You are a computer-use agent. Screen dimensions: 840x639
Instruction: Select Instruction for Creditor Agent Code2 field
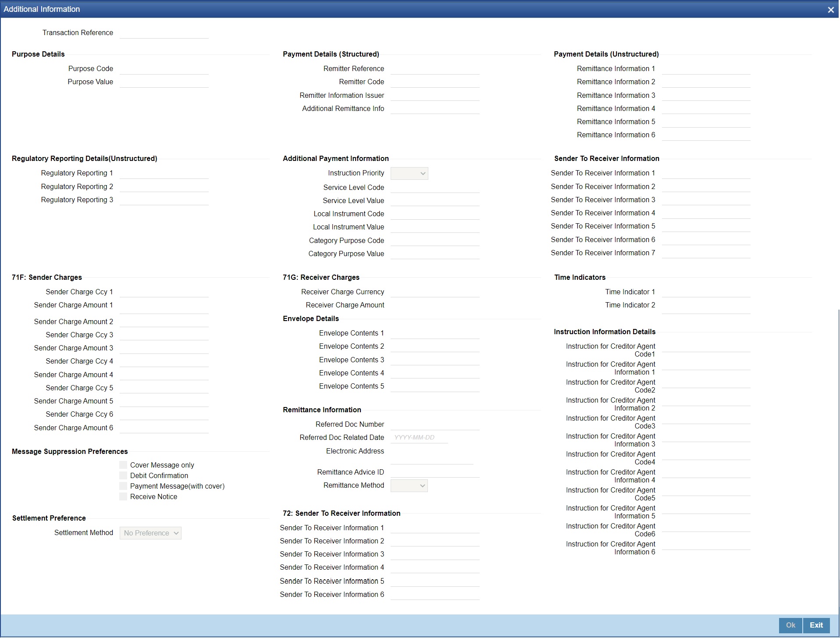click(x=706, y=382)
